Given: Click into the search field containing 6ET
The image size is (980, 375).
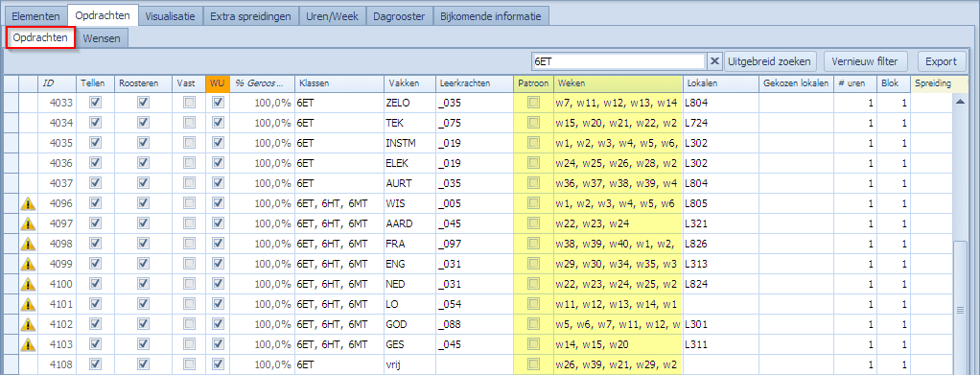Looking at the screenshot, I should click(618, 61).
